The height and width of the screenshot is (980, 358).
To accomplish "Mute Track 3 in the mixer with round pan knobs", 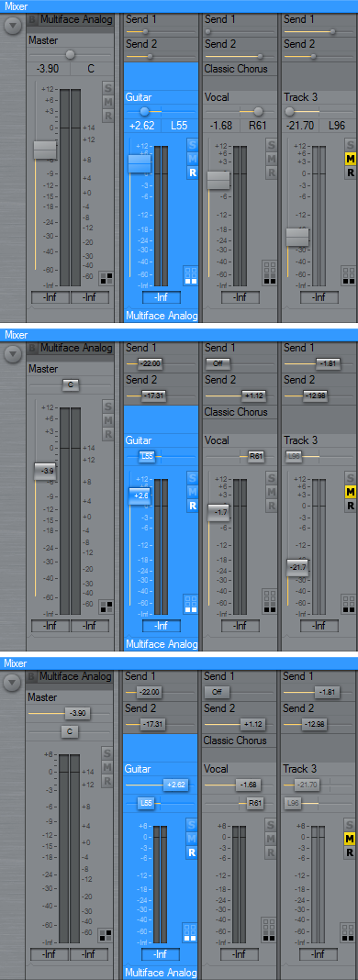I will coord(350,159).
